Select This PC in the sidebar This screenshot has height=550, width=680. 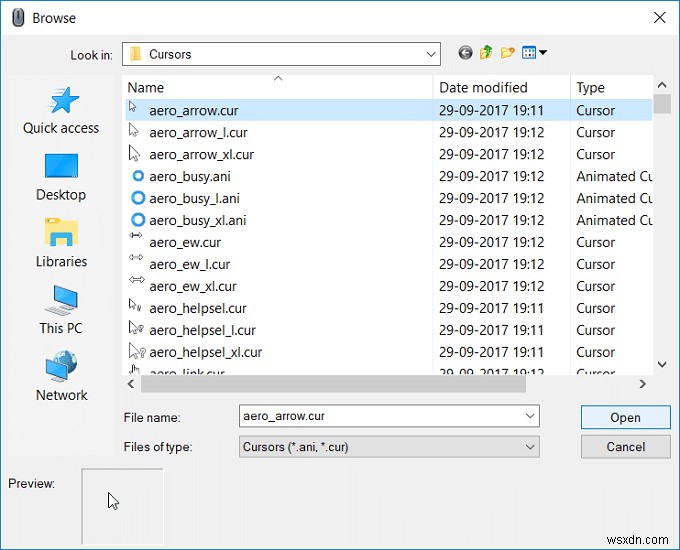coord(61,310)
